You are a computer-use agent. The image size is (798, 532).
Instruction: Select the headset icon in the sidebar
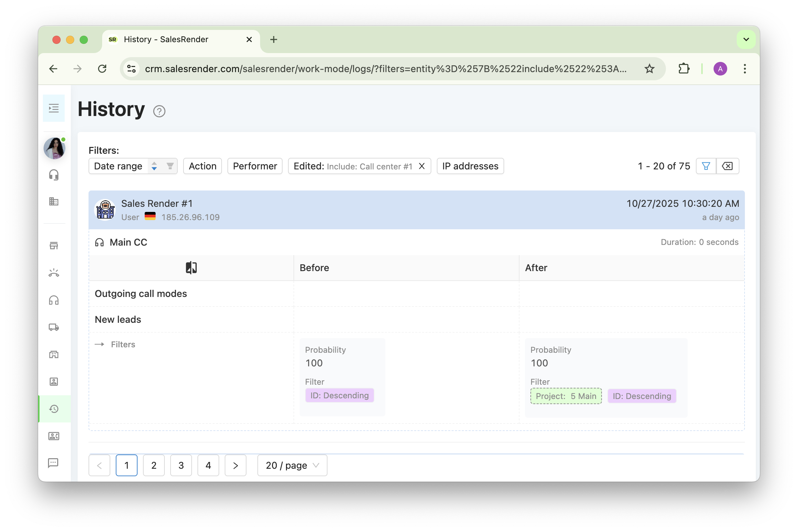(54, 175)
